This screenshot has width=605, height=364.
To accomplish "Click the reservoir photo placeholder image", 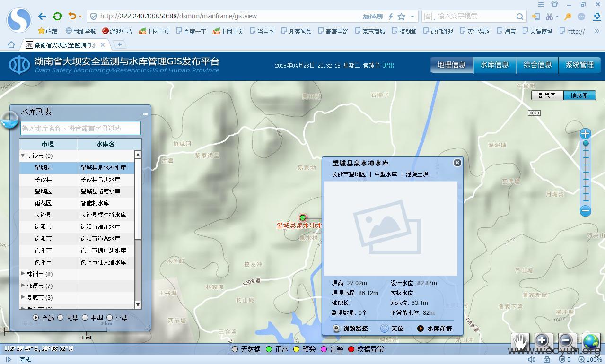I will (x=390, y=228).
